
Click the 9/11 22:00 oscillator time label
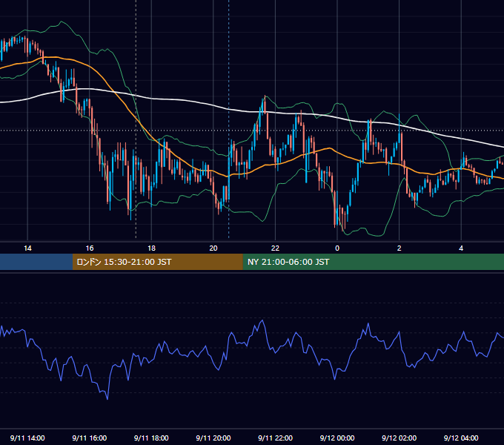pos(275,438)
